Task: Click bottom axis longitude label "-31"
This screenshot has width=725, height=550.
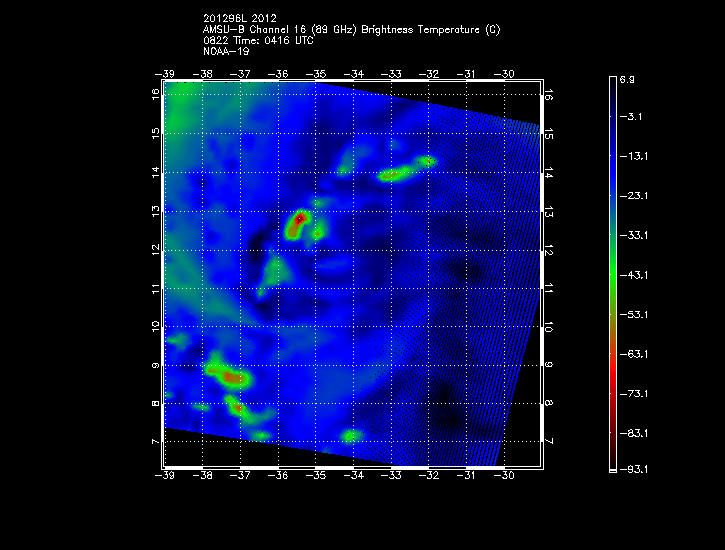Action: pos(467,475)
